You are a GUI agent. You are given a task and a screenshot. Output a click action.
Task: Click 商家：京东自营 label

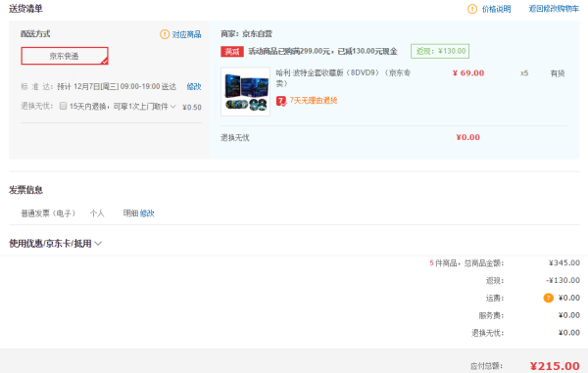246,34
